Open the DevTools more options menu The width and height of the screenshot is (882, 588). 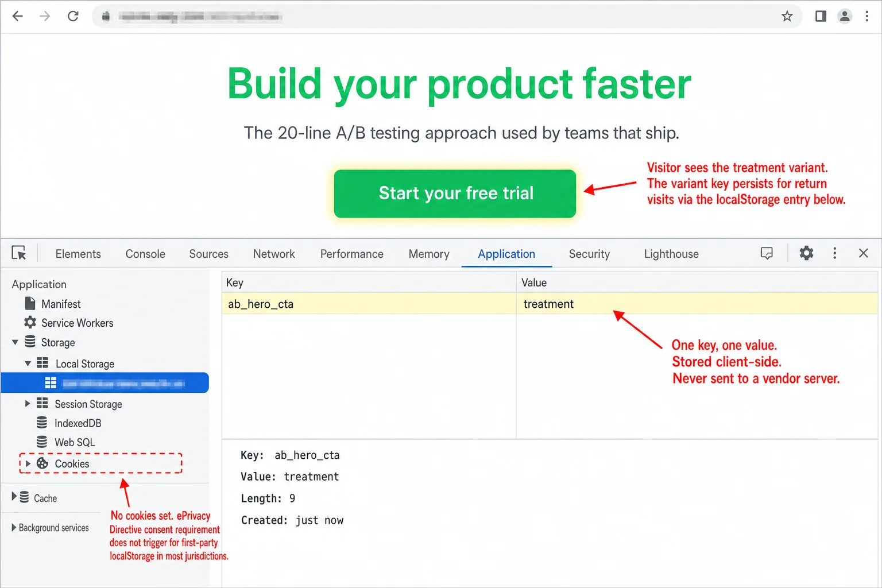pos(834,253)
